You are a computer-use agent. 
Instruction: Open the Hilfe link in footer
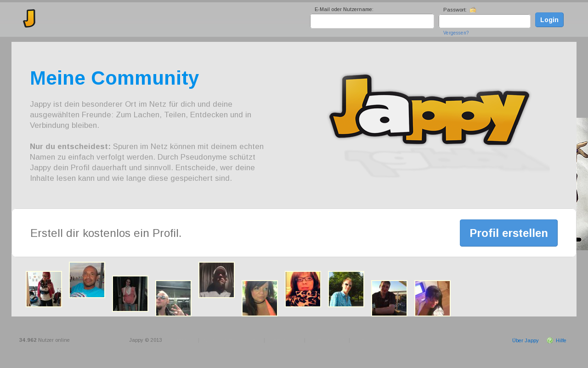tap(561, 340)
